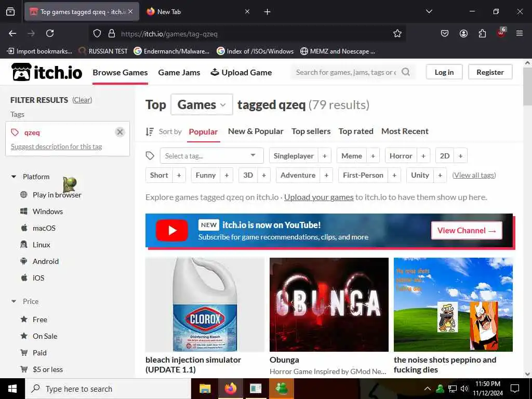Add the 3D tag with its plus
The height and width of the screenshot is (399, 532).
pyautogui.click(x=263, y=175)
